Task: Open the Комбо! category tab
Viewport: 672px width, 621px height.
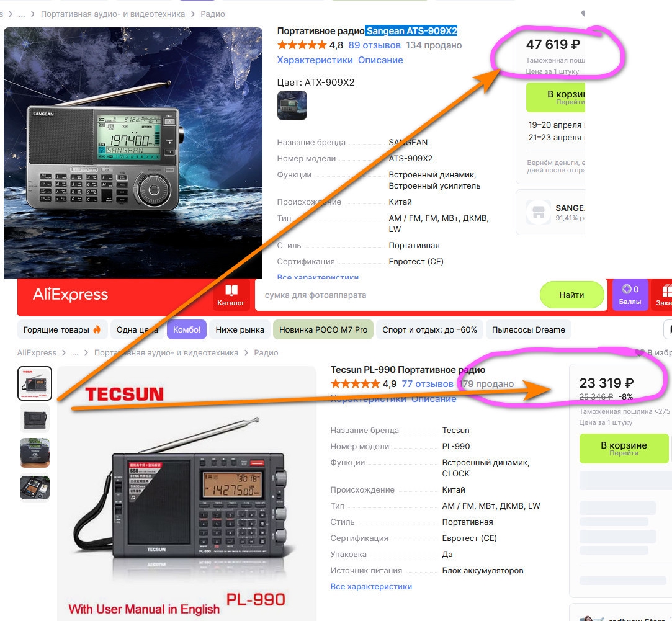Action: click(x=187, y=329)
